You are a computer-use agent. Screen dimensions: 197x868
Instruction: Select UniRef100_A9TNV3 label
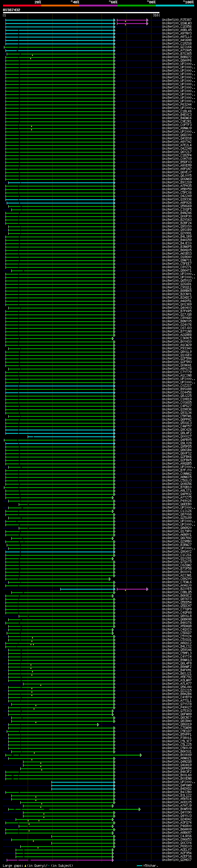coord(176,33)
